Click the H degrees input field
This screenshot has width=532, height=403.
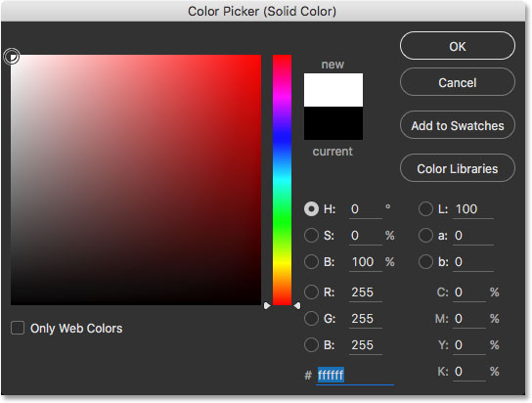click(366, 209)
